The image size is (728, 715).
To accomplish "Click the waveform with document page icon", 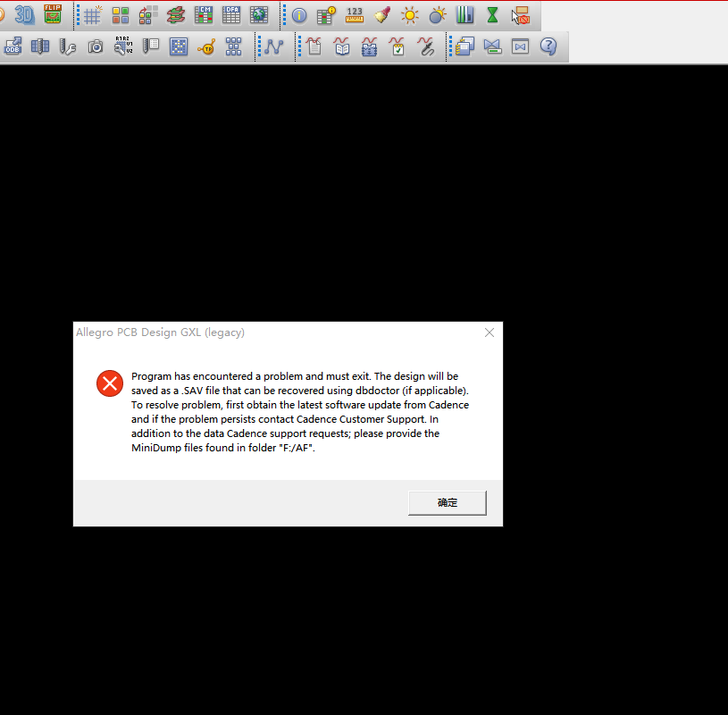I will pyautogui.click(x=314, y=46).
